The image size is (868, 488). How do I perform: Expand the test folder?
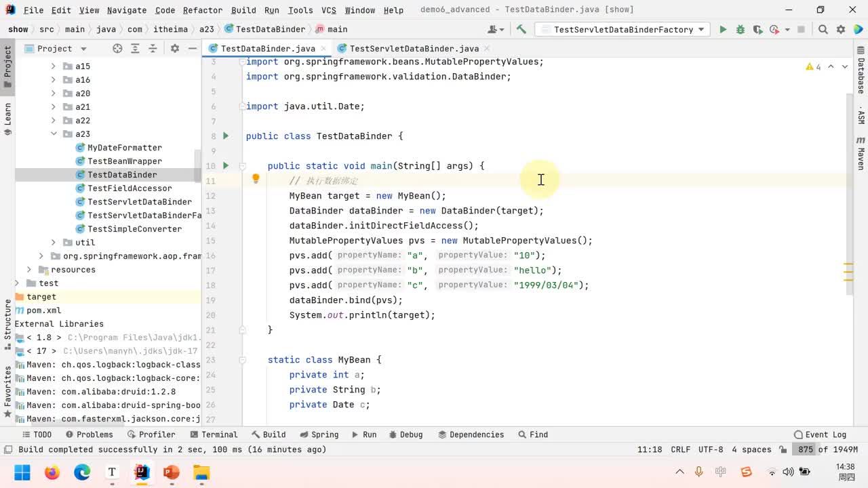17,283
